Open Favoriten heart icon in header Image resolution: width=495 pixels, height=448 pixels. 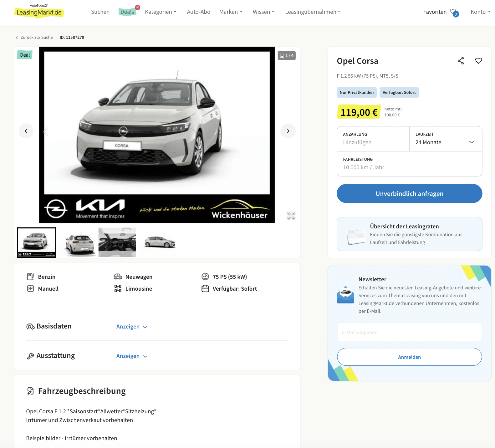pos(454,12)
